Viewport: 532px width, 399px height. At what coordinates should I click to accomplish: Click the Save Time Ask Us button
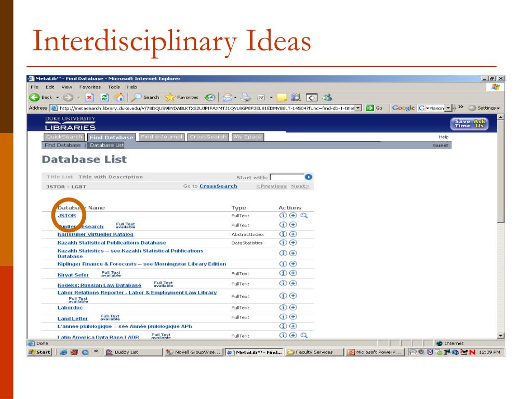[470, 124]
